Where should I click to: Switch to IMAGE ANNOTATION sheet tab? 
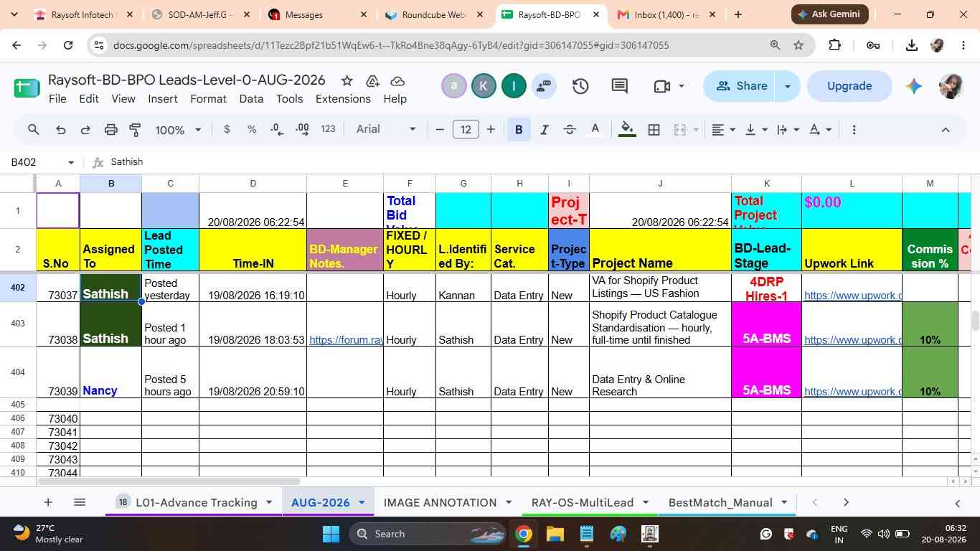[440, 502]
